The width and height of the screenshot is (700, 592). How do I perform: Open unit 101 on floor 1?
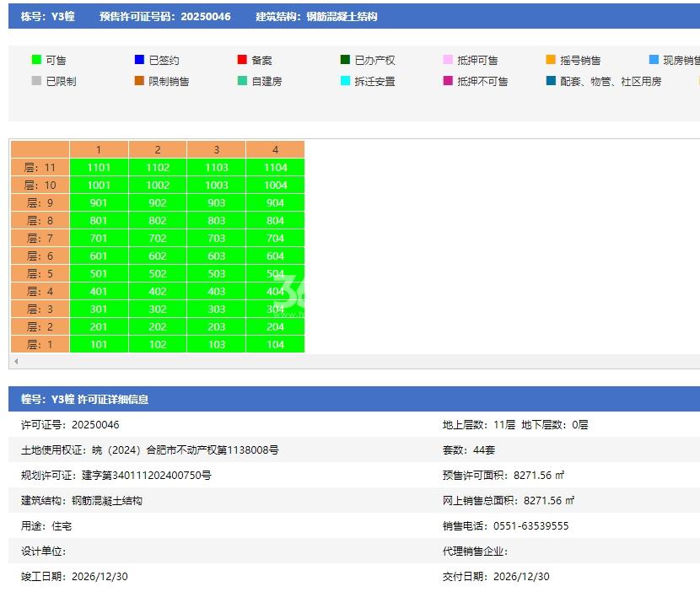pos(99,344)
